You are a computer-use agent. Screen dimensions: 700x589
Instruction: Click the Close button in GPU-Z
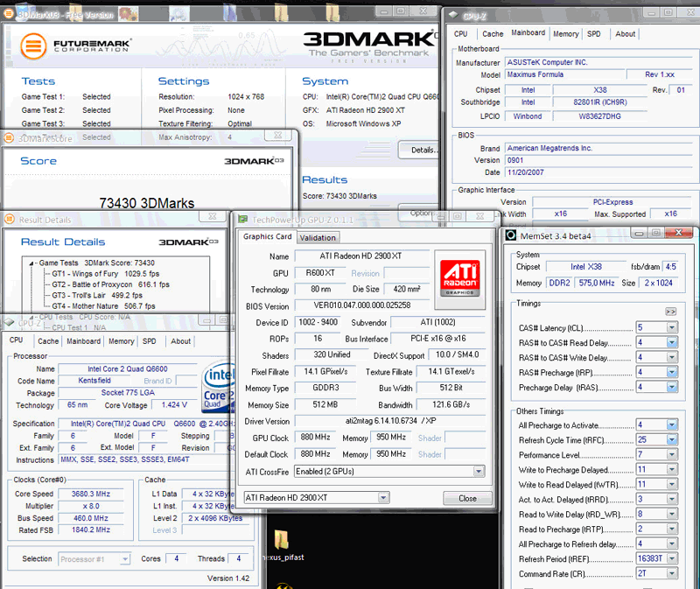[x=467, y=498]
